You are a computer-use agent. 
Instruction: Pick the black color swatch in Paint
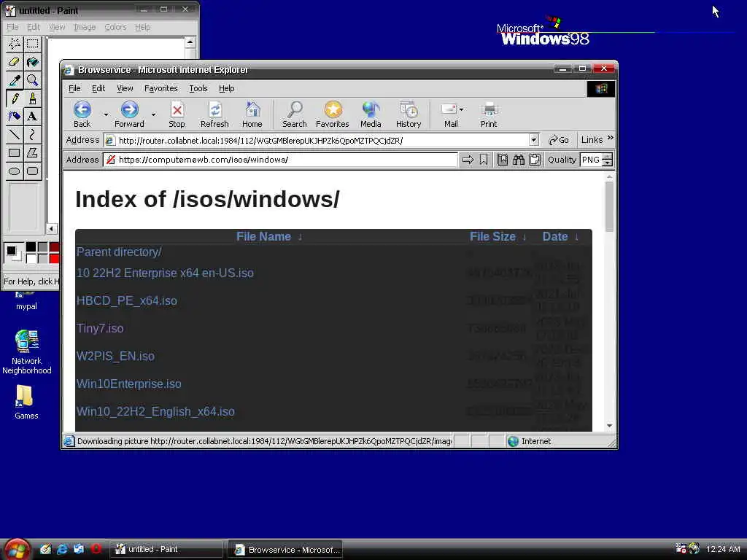pyautogui.click(x=31, y=246)
